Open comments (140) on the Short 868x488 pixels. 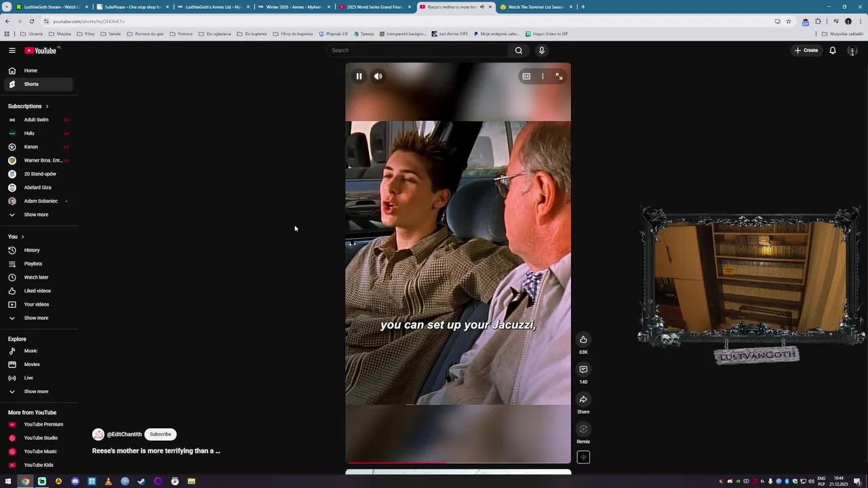(x=583, y=369)
